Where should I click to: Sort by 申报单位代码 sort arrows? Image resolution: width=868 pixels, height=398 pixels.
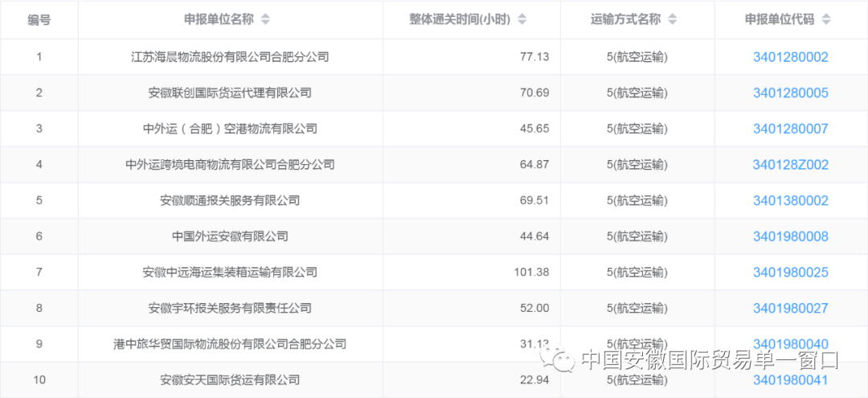tap(826, 20)
